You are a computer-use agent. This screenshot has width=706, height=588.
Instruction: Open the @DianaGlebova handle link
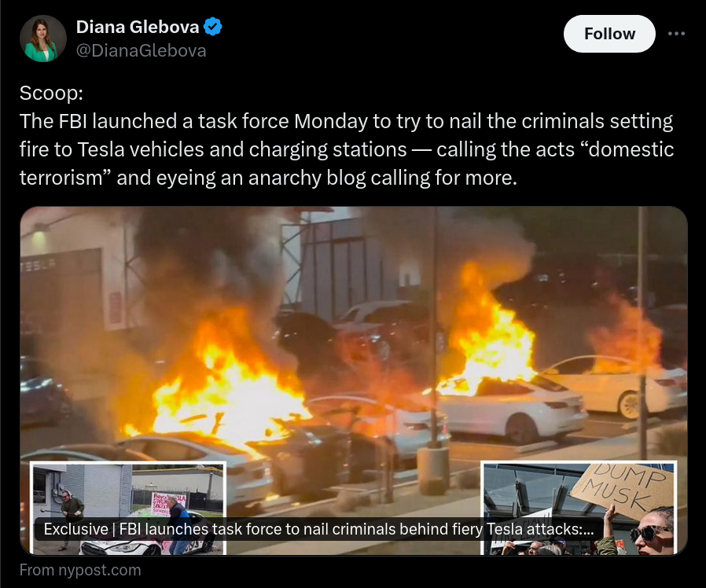[141, 50]
